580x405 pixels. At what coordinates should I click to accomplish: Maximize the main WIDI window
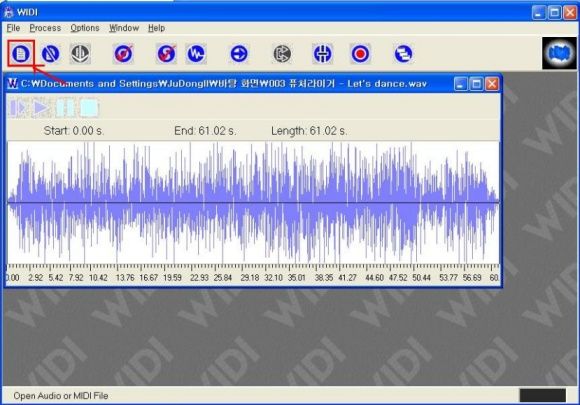coord(554,13)
